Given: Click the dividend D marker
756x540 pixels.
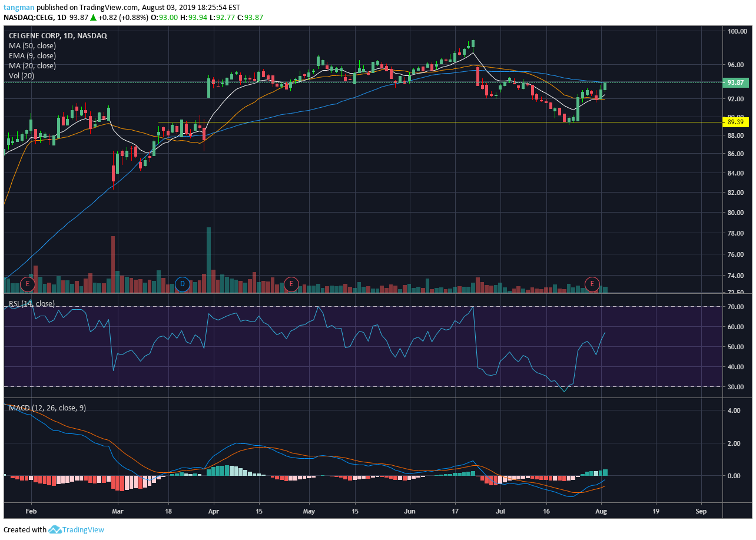Looking at the screenshot, I should [183, 284].
